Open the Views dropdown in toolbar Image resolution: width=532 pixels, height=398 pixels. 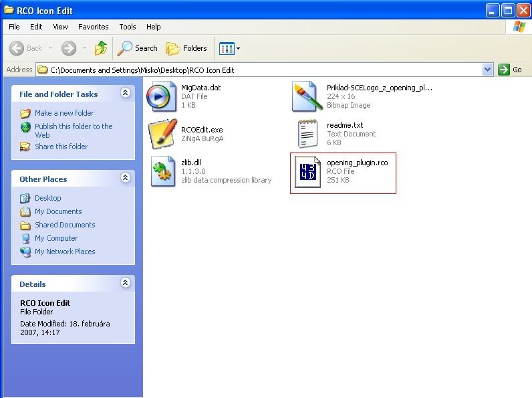[230, 48]
